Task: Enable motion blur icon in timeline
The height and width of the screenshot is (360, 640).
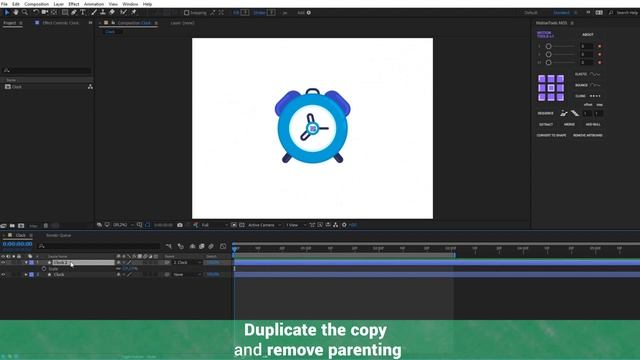Action: 211,246
